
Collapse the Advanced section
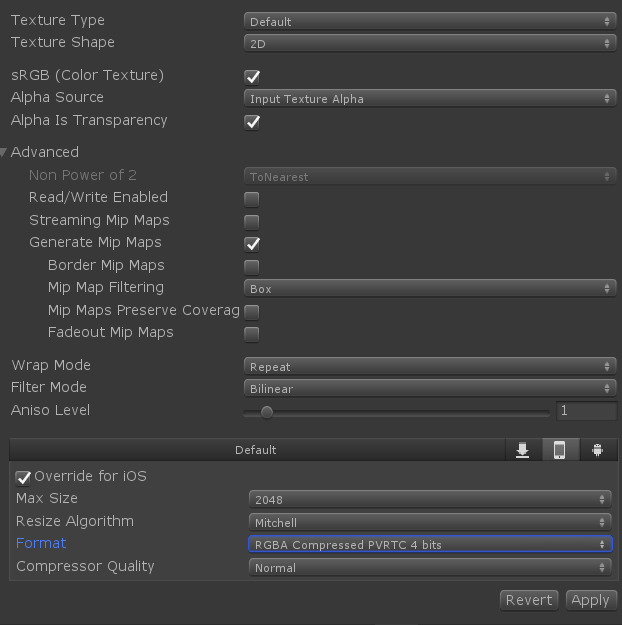tap(6, 152)
